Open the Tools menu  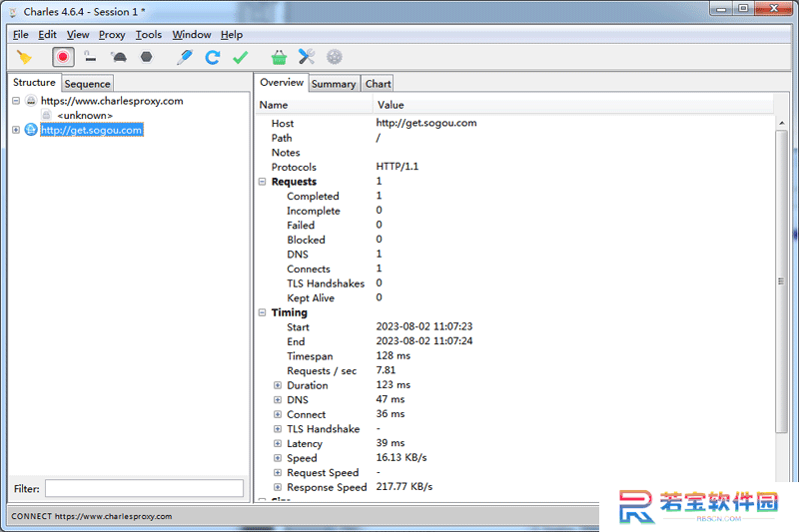coord(148,35)
